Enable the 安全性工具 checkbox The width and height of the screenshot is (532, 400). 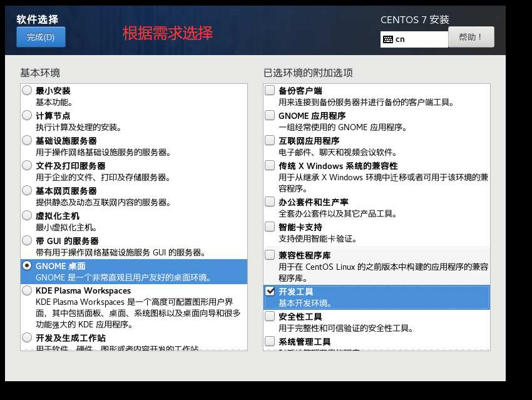[x=270, y=316]
